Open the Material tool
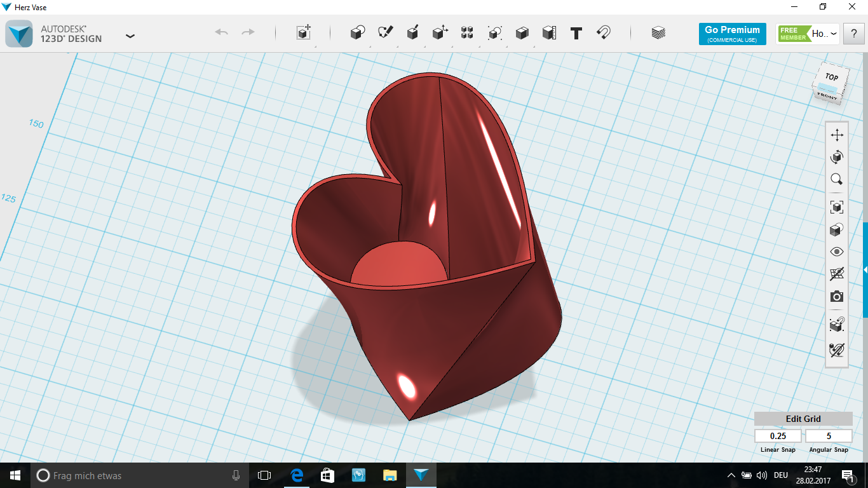The height and width of the screenshot is (488, 868). pyautogui.click(x=658, y=33)
